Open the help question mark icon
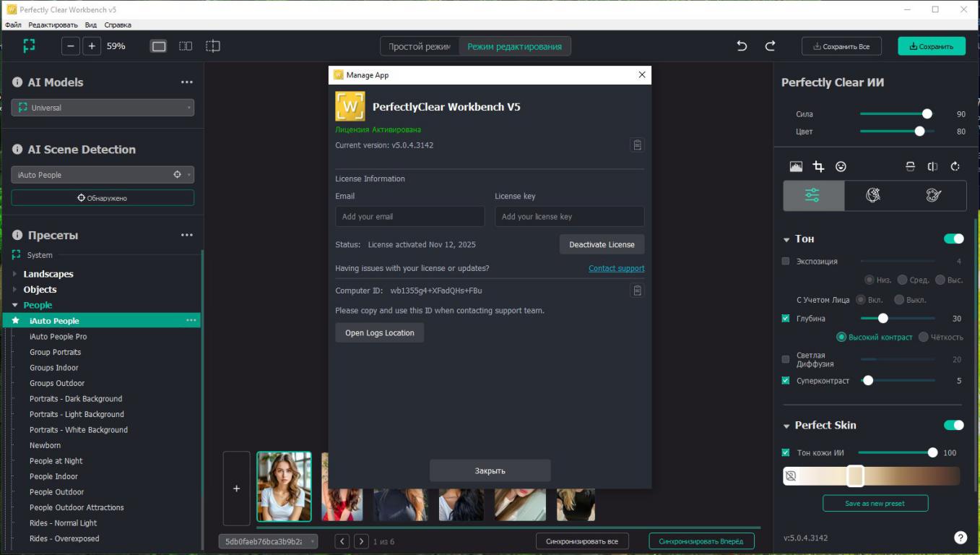980x555 pixels. tap(960, 538)
